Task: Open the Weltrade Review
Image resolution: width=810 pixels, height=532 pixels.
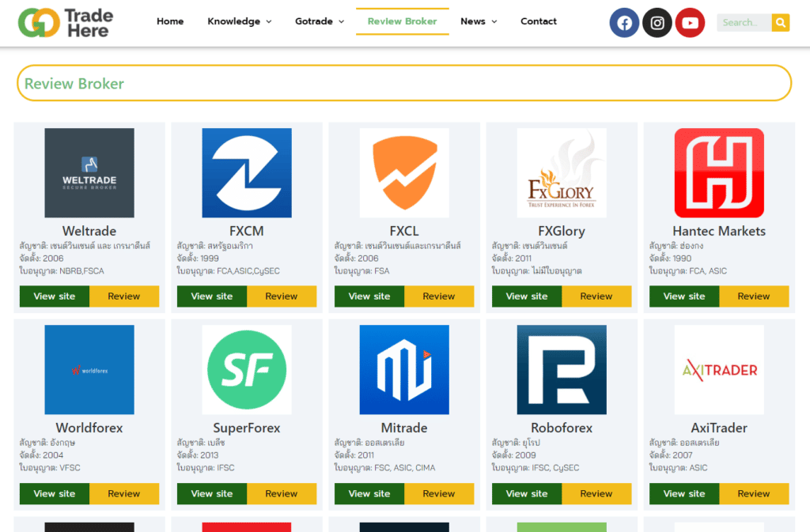Action: coord(124,296)
